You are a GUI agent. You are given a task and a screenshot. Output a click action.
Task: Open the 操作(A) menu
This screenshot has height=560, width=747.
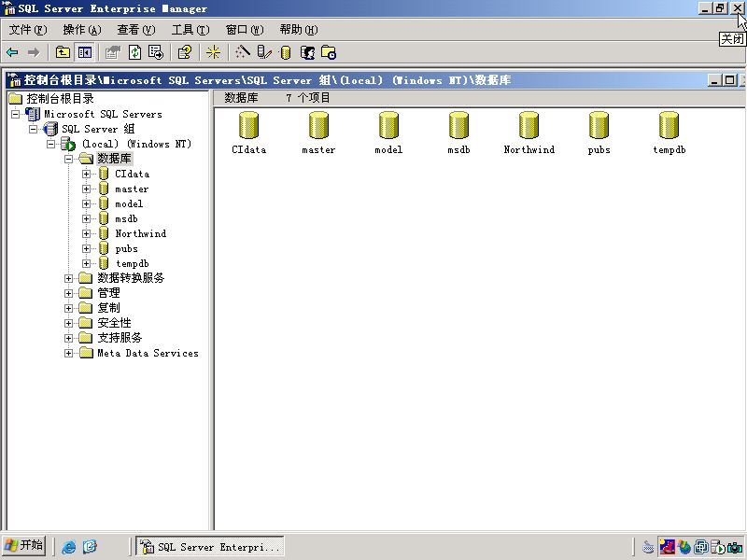(82, 30)
